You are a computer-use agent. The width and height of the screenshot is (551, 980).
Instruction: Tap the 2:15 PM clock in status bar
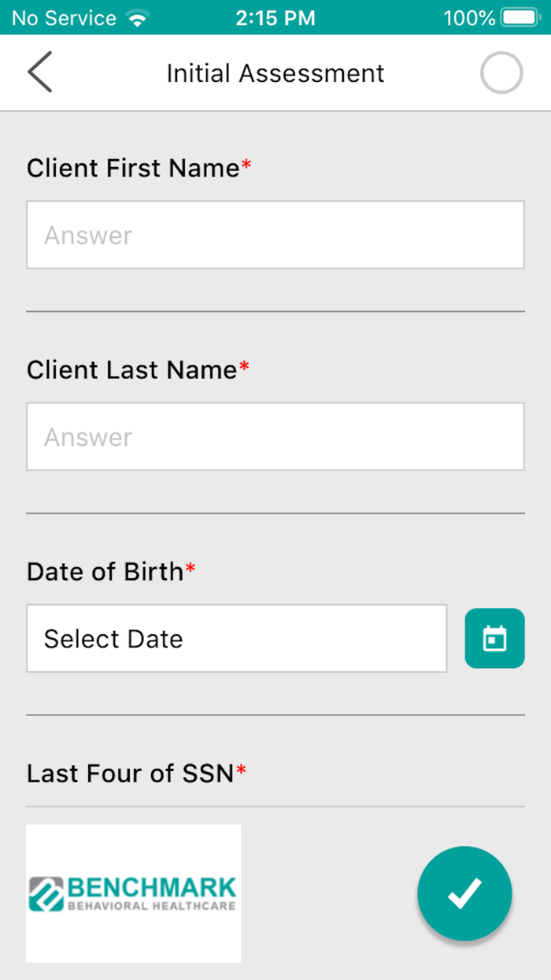click(275, 17)
